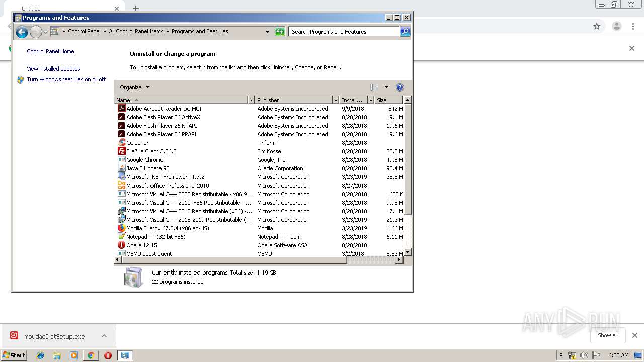Click the Opera icon in the taskbar
The image size is (644, 362).
(108, 355)
